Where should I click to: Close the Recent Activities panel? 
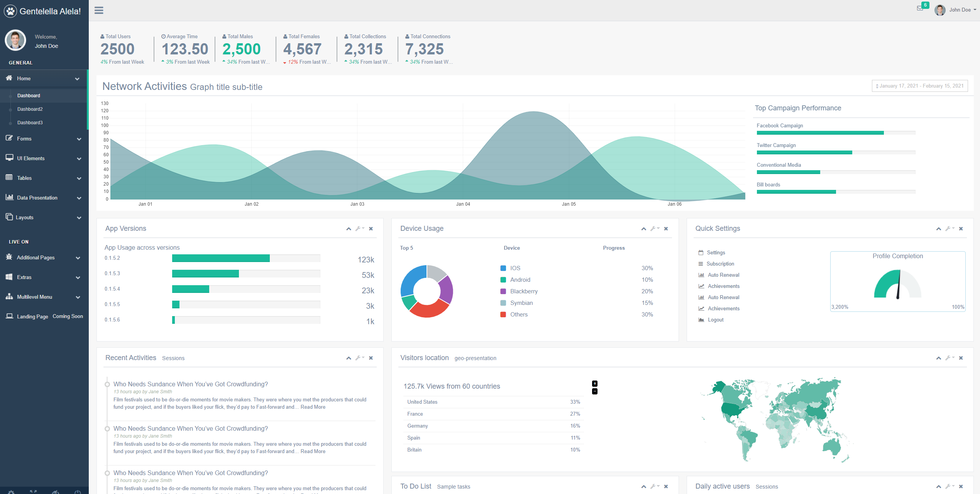(x=371, y=358)
